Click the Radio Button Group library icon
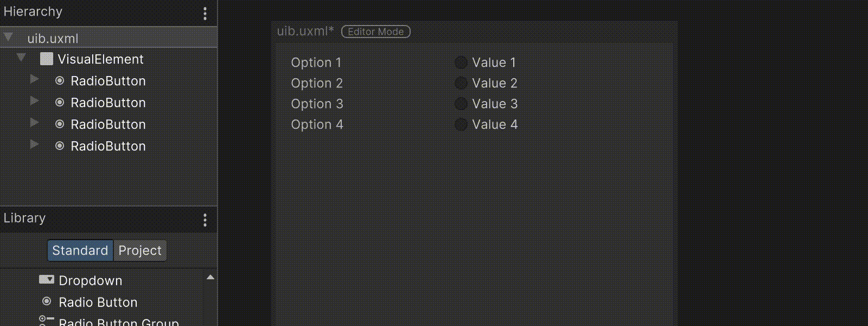 click(x=47, y=321)
